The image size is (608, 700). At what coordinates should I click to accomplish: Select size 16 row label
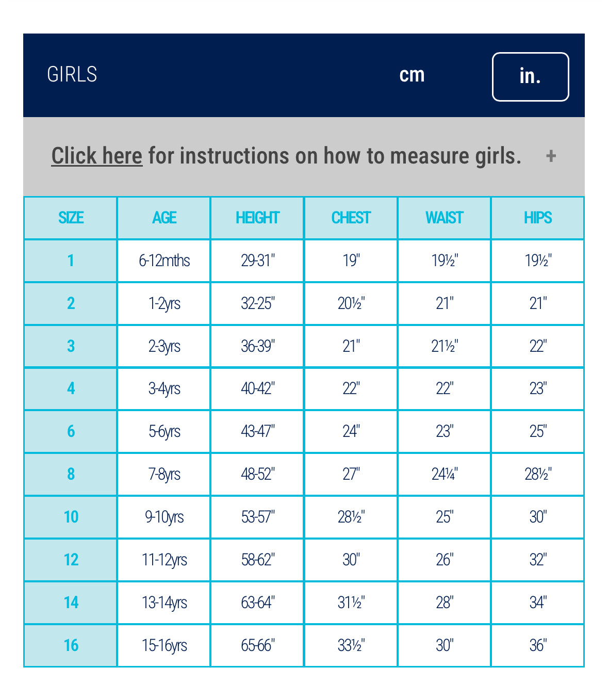[71, 645]
